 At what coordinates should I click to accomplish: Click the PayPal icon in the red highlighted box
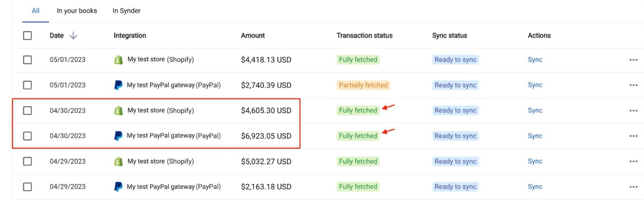(118, 136)
